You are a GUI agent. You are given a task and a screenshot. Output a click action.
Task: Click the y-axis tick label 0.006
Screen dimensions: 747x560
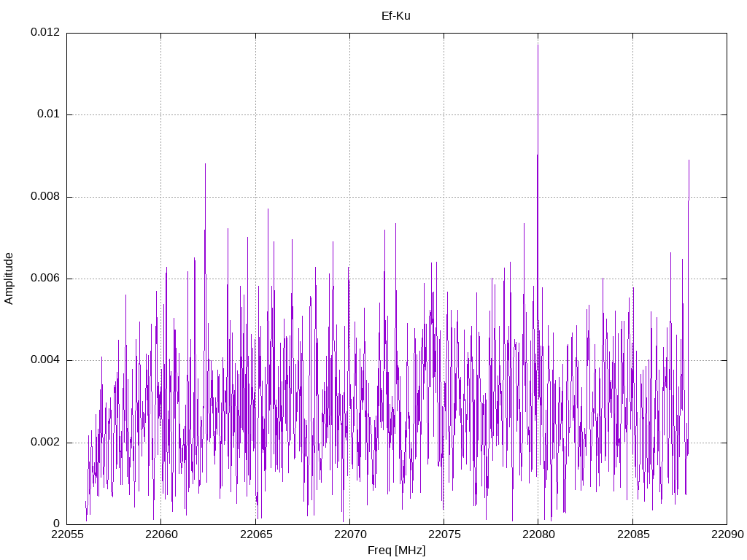click(x=45, y=278)
